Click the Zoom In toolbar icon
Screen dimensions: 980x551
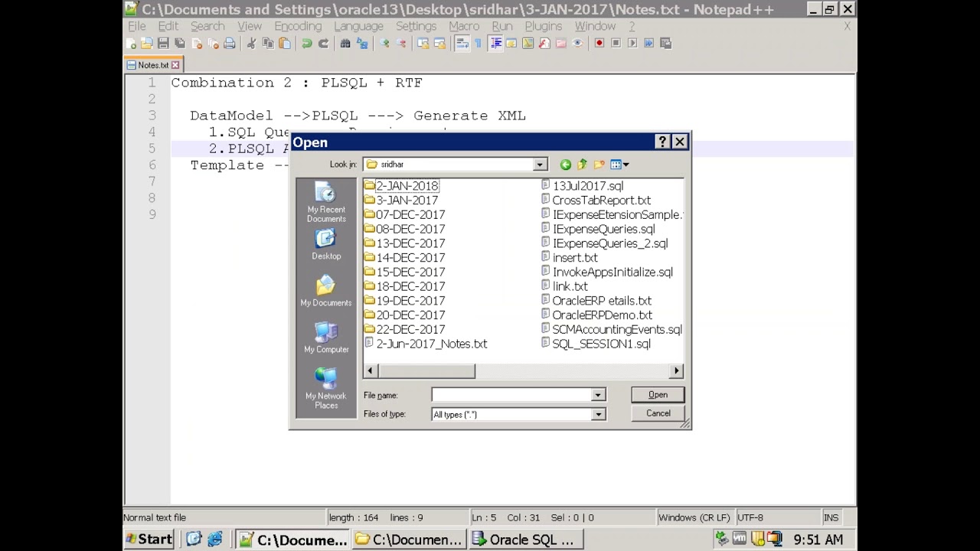tap(384, 44)
